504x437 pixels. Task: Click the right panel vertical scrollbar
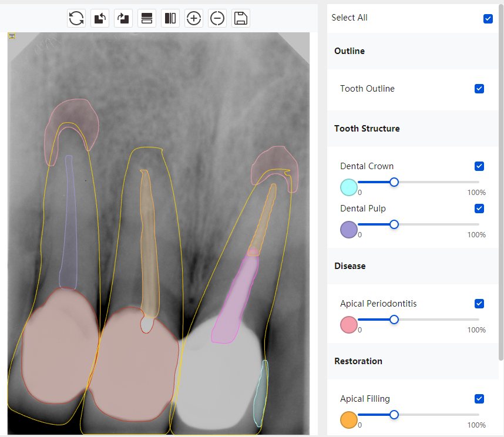coord(500,176)
